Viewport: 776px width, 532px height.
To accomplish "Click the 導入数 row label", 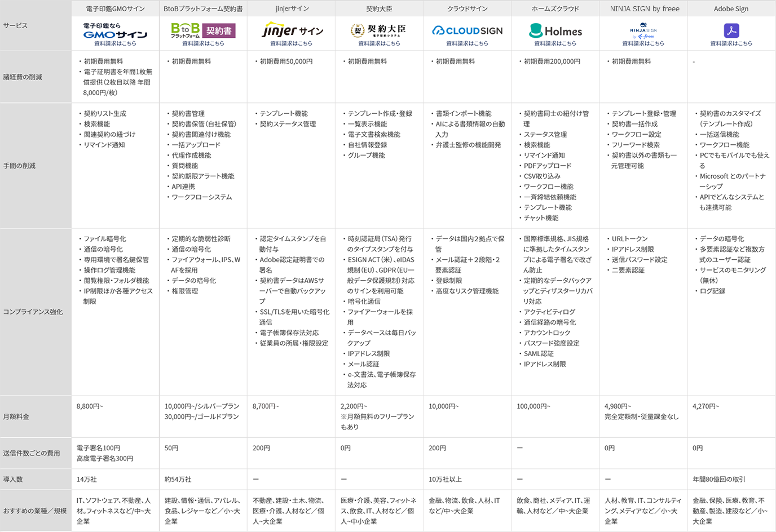I will (12, 479).
